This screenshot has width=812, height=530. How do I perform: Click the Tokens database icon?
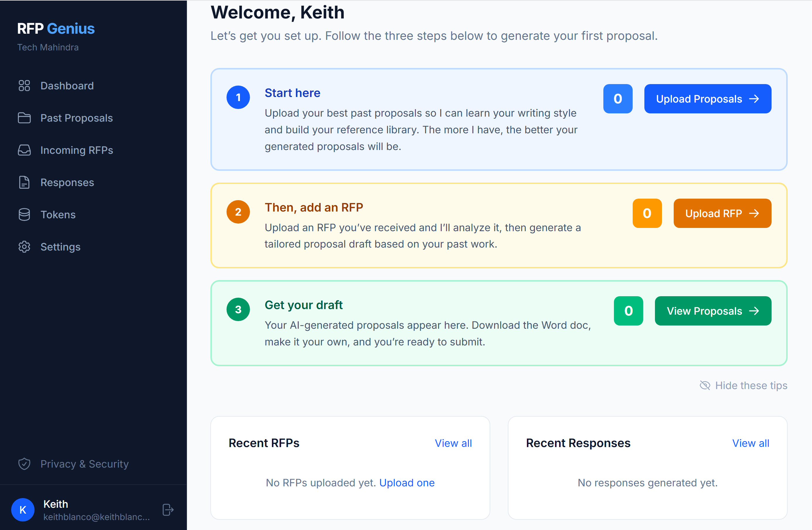(24, 214)
